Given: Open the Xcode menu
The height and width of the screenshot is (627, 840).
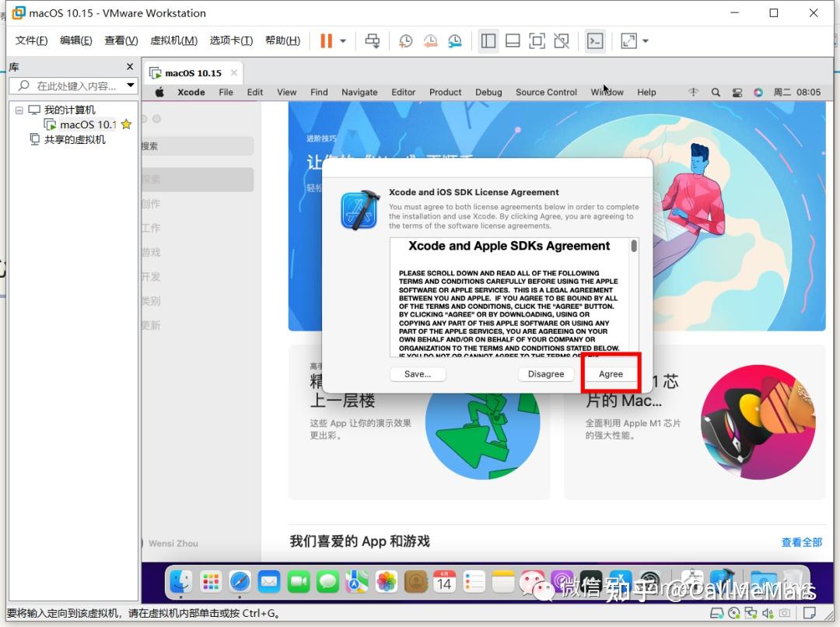Looking at the screenshot, I should click(x=191, y=92).
